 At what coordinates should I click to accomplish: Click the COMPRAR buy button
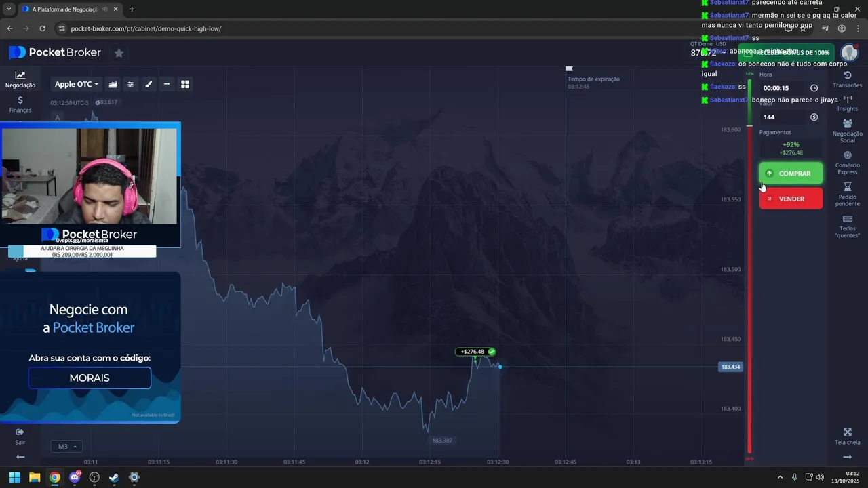pyautogui.click(x=791, y=174)
